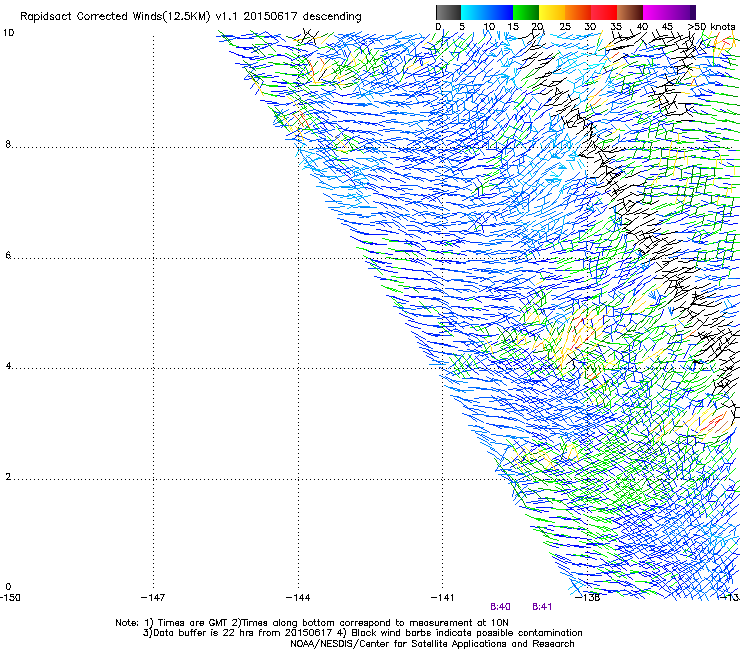Viewport: 740px width, 650px height.
Task: Click the gray 0-5 knots color swatch
Action: pos(449,12)
